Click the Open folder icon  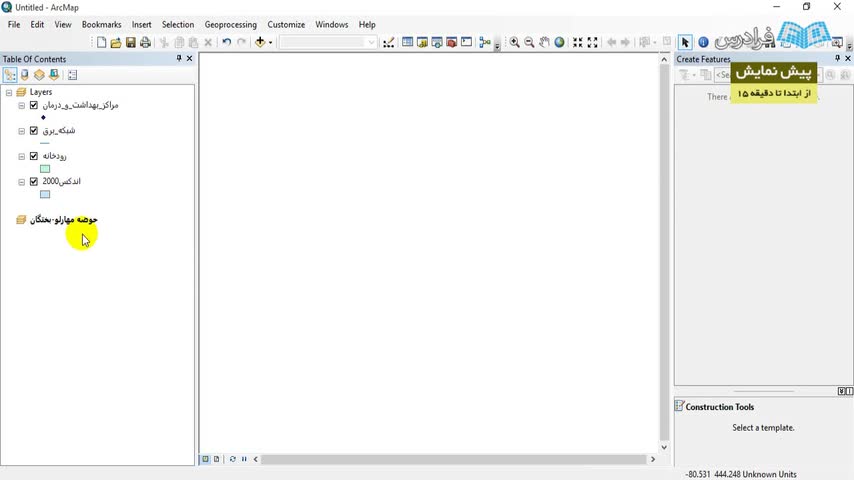coord(116,42)
